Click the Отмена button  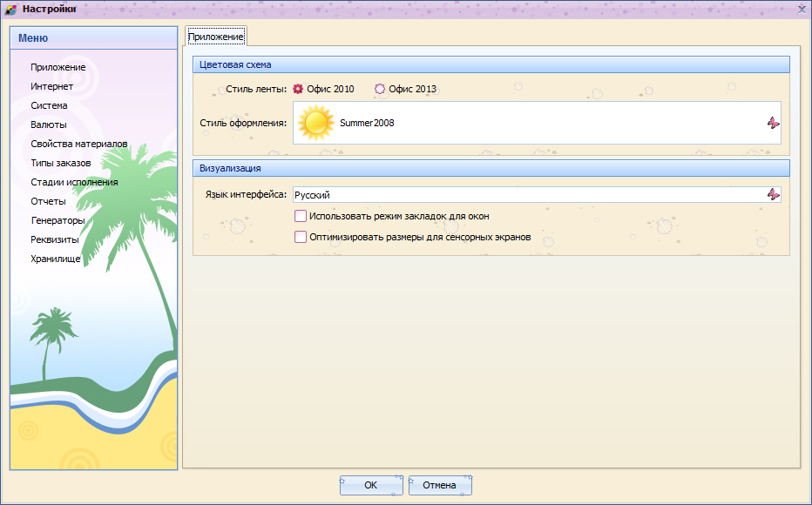tap(440, 485)
